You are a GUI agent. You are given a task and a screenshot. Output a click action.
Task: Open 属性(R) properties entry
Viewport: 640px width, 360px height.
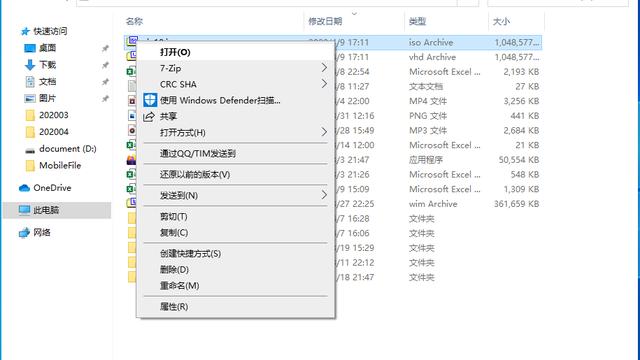(x=236, y=307)
